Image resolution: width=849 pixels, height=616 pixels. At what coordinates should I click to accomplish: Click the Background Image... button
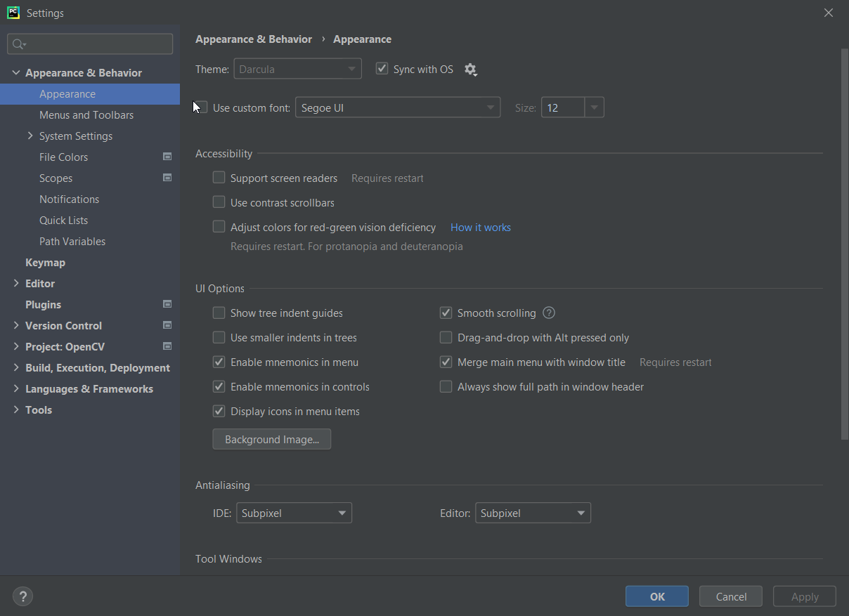(x=272, y=439)
